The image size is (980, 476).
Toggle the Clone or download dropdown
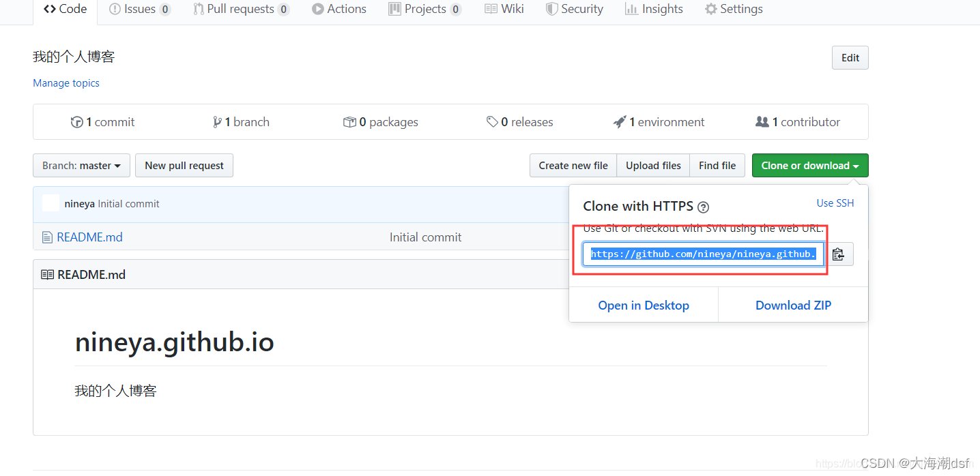tap(810, 166)
